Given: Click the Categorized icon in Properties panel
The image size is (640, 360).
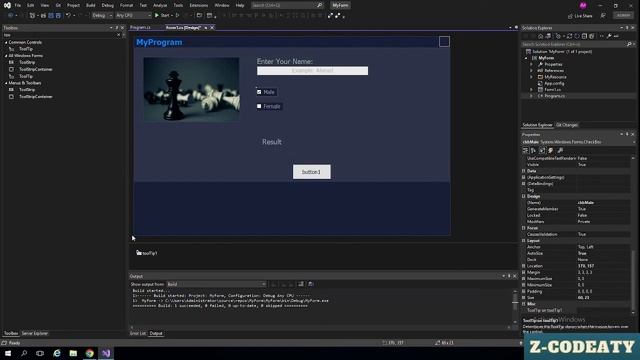Looking at the screenshot, I should coord(526,151).
